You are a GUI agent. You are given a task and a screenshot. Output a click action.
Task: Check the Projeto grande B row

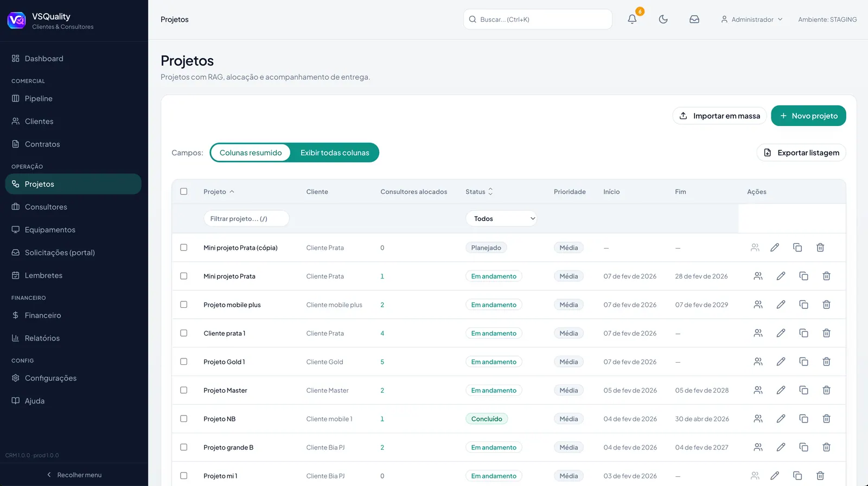(x=184, y=447)
